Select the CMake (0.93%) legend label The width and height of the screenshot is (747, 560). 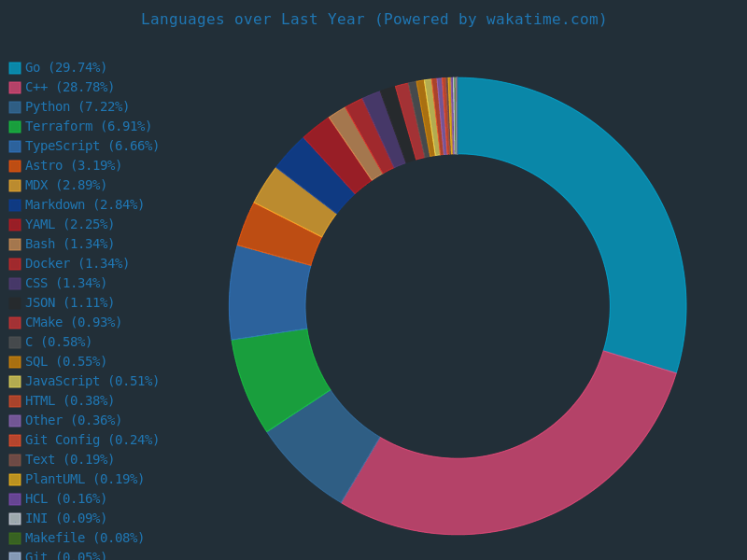coord(73,323)
